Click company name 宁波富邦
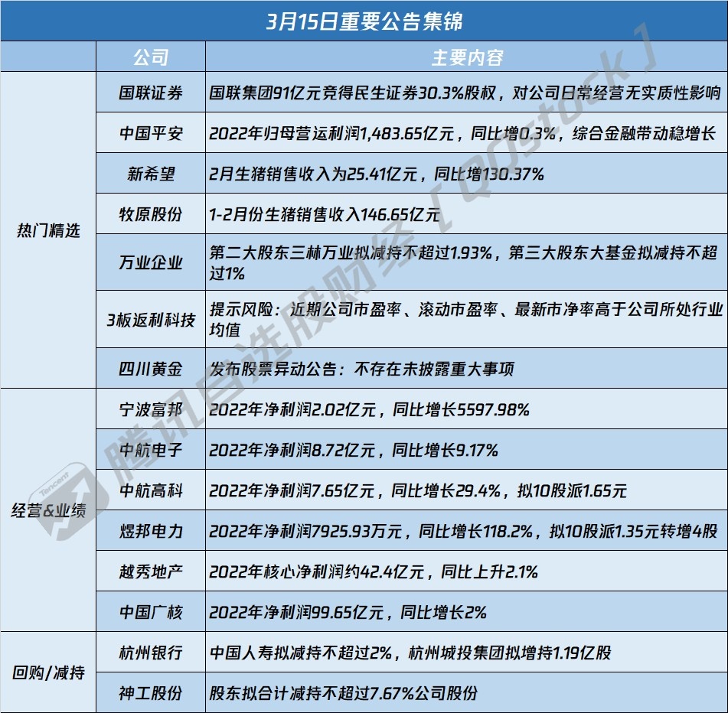 [151, 409]
